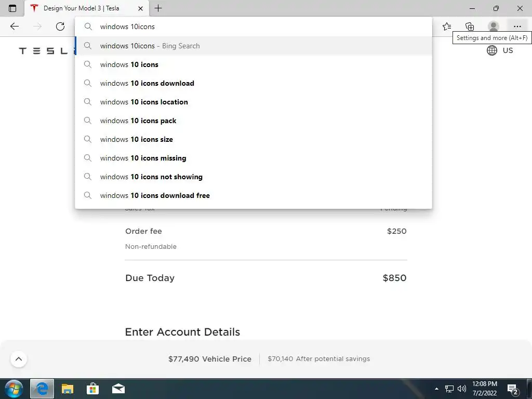
Task: Click the Enter Account Details heading
Action: click(182, 332)
